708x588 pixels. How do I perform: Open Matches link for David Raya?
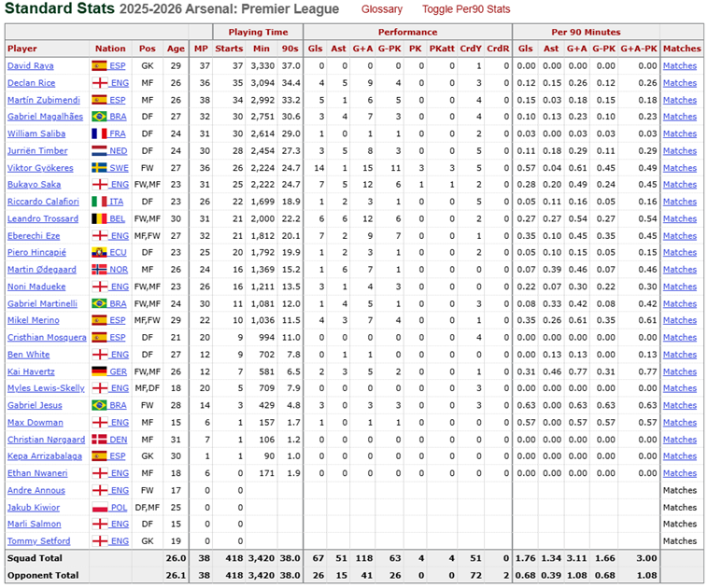pyautogui.click(x=680, y=66)
